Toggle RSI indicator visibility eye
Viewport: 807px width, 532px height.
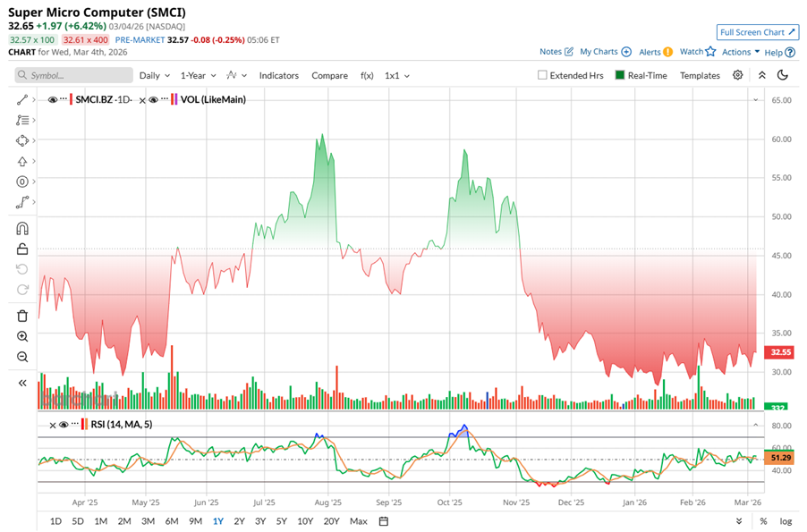[x=64, y=425]
